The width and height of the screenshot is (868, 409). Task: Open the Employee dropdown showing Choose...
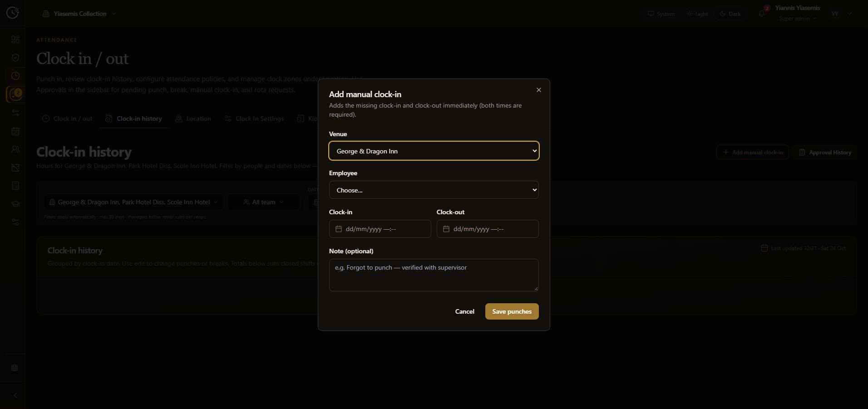tap(434, 190)
